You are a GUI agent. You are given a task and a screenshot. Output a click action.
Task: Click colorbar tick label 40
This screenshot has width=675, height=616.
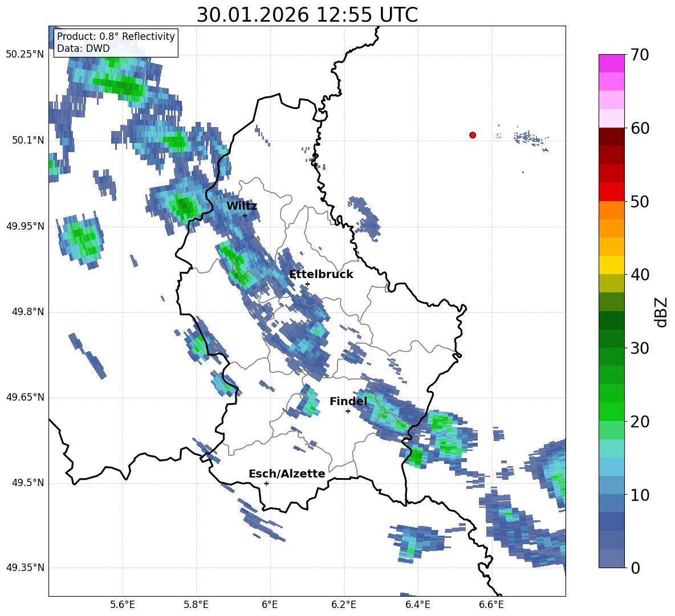point(639,275)
